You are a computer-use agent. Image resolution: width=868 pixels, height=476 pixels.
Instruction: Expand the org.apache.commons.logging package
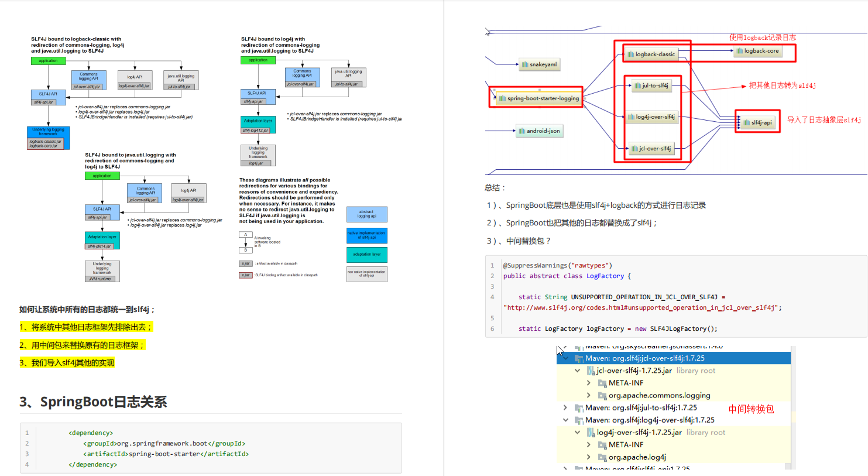[589, 395]
